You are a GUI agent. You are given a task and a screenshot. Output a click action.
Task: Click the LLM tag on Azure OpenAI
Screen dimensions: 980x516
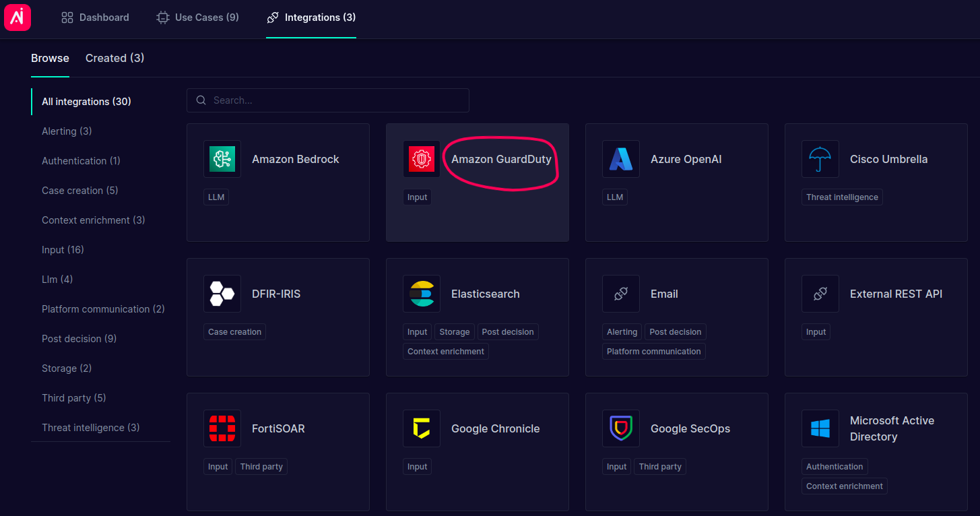tap(615, 197)
